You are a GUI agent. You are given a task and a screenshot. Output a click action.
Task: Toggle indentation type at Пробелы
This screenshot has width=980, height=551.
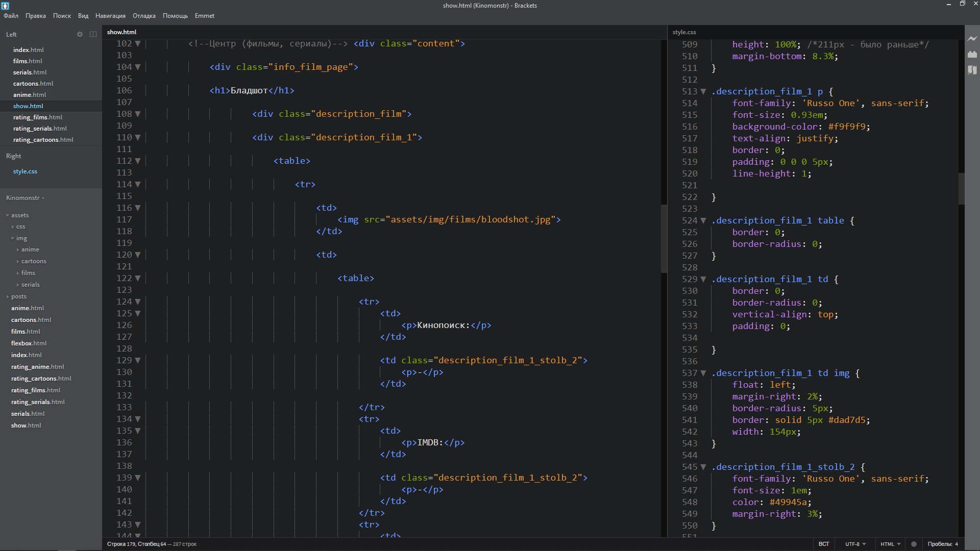point(940,544)
